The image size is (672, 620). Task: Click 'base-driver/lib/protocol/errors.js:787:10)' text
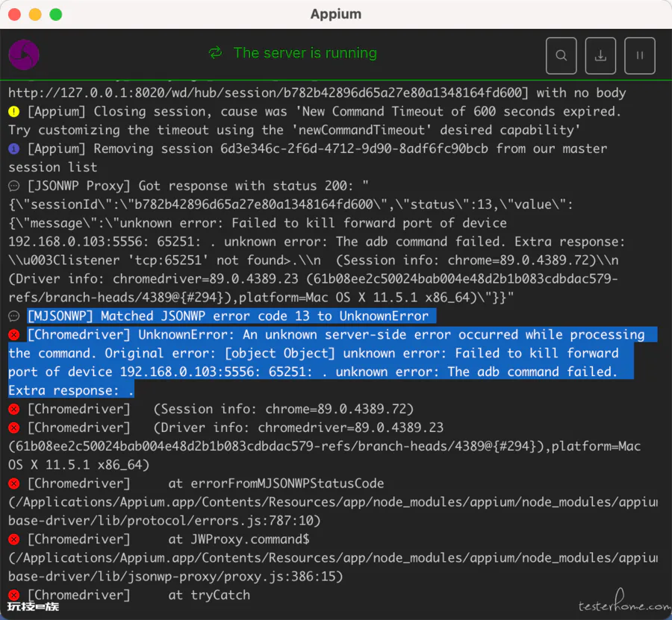point(164,521)
